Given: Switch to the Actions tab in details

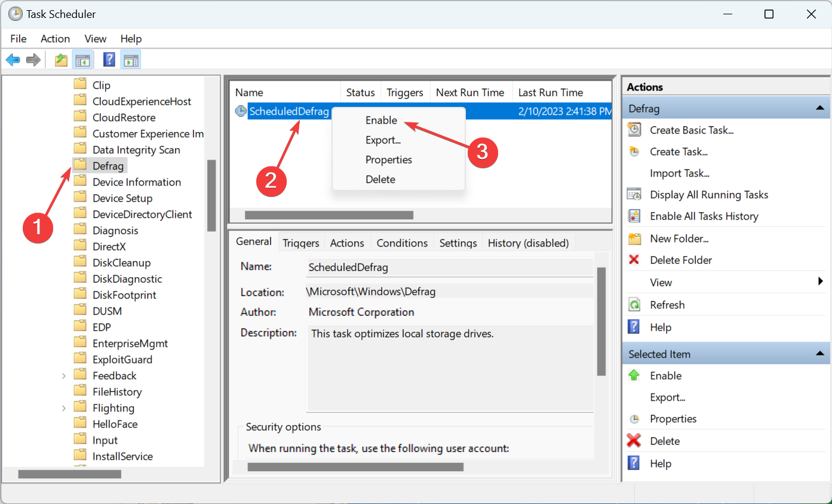Looking at the screenshot, I should pyautogui.click(x=347, y=242).
